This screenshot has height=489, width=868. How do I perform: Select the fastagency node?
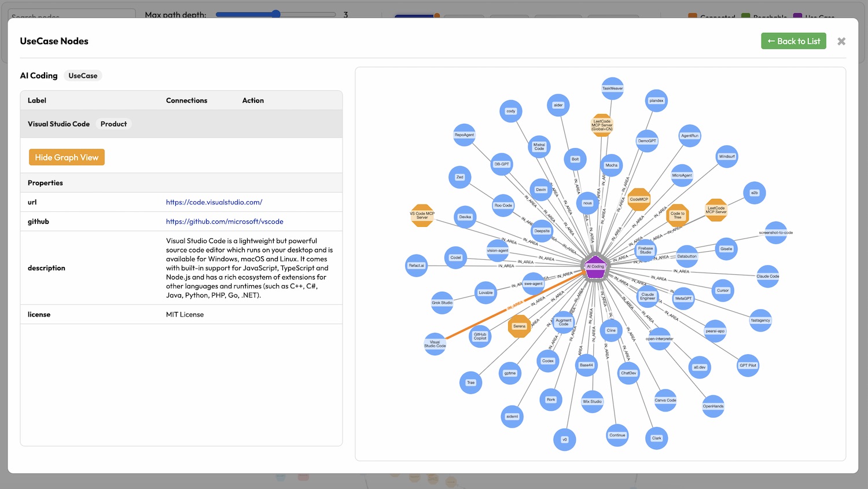tap(760, 321)
